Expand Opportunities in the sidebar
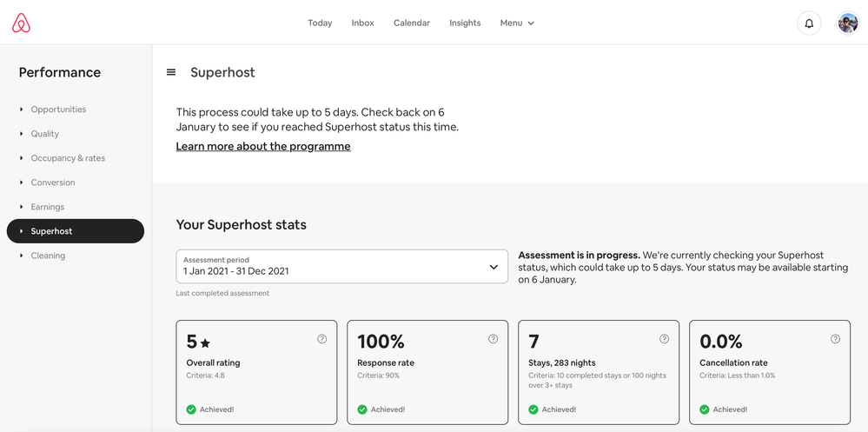Viewport: 868px width, 432px height. click(58, 110)
